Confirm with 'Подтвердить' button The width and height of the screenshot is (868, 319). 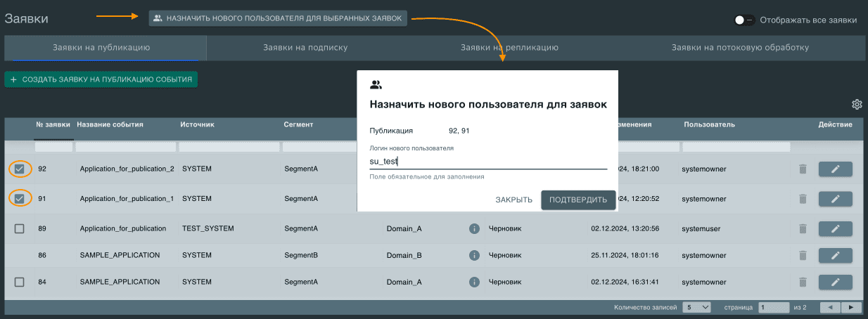pyautogui.click(x=578, y=200)
